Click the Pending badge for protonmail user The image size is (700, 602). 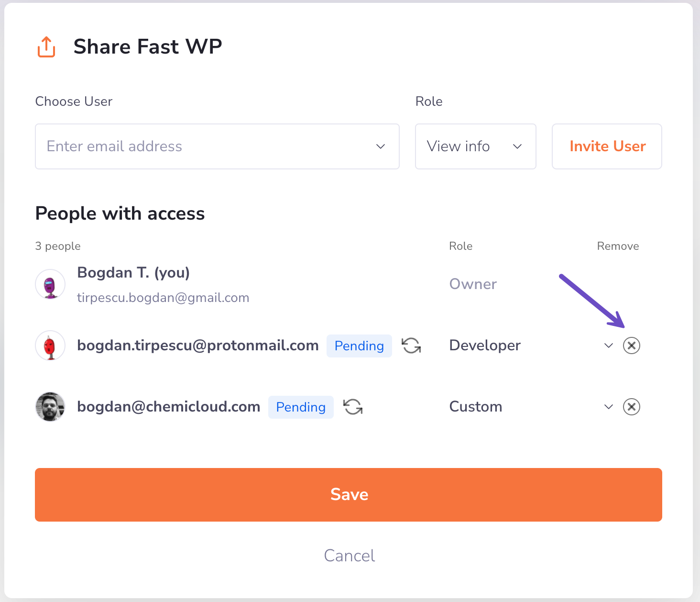pyautogui.click(x=359, y=346)
